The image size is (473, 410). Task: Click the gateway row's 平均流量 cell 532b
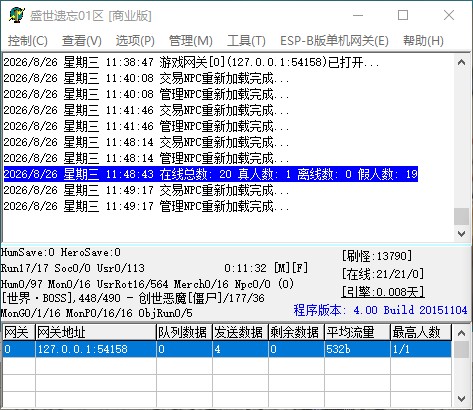click(x=357, y=349)
